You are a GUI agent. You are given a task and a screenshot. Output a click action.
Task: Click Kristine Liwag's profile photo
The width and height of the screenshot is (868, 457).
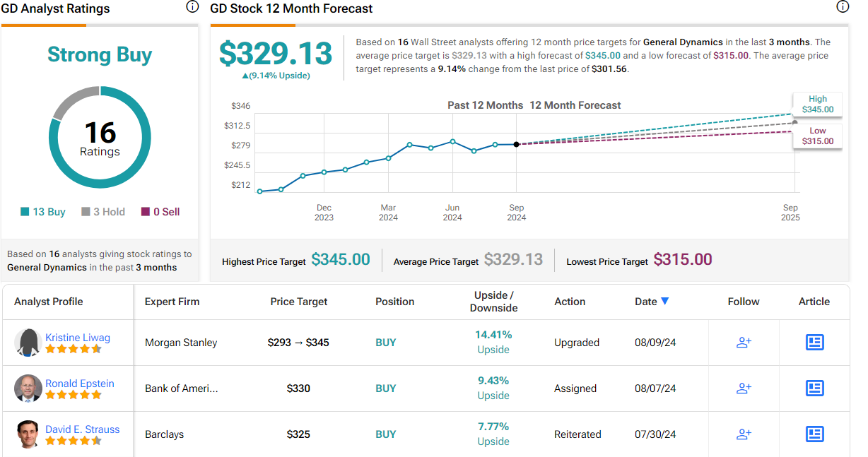click(28, 343)
